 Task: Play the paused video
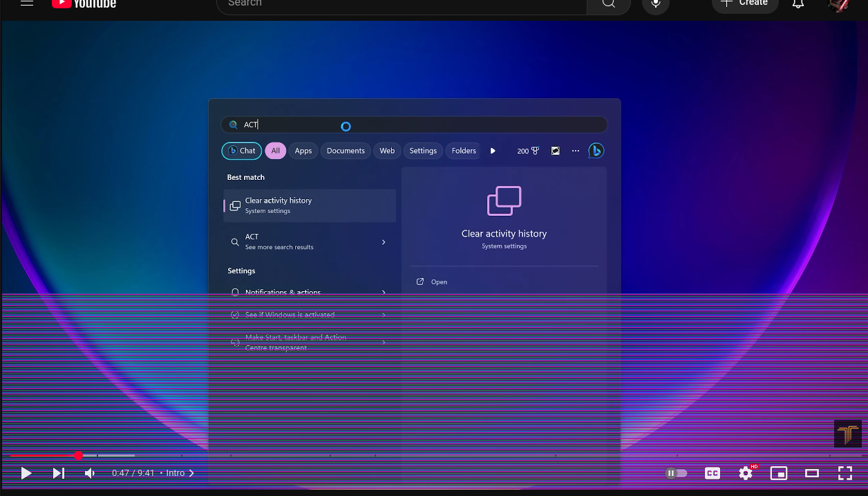26,473
